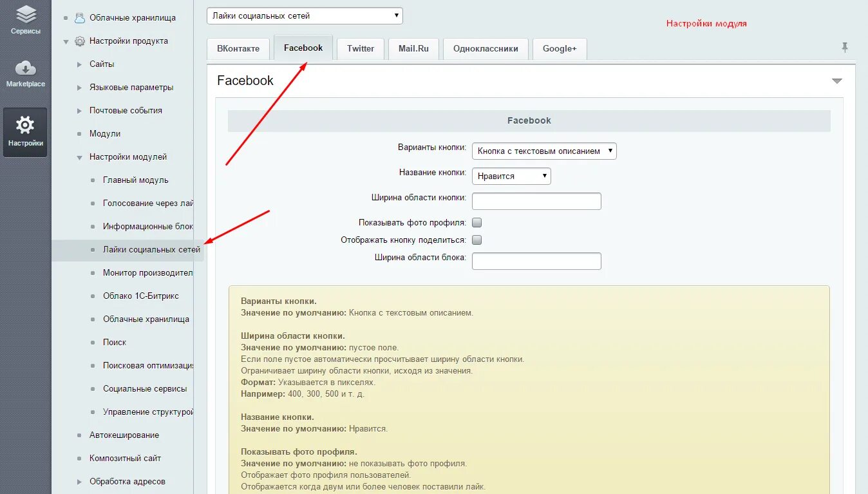
Task: Toggle the Показывать фото профиля checkbox
Action: click(x=477, y=223)
